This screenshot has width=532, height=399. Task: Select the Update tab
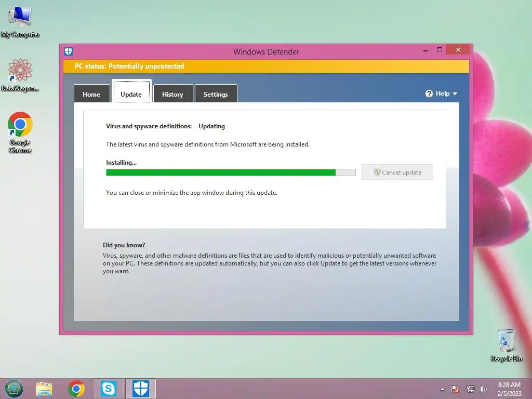(x=131, y=91)
